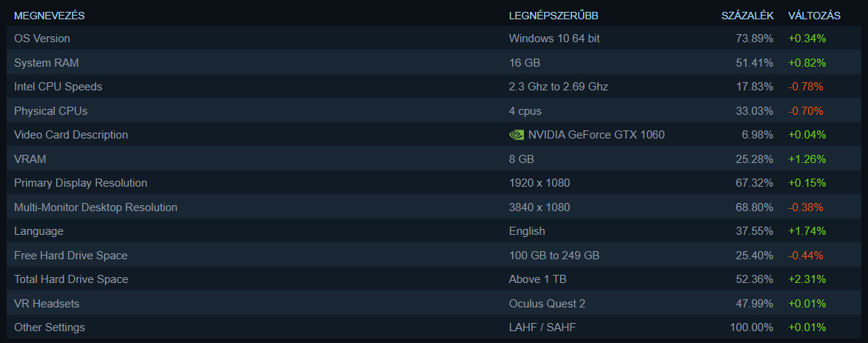Click the VÁLTOZÁS column header
Image resolution: width=868 pixels, height=343 pixels.
pos(814,15)
